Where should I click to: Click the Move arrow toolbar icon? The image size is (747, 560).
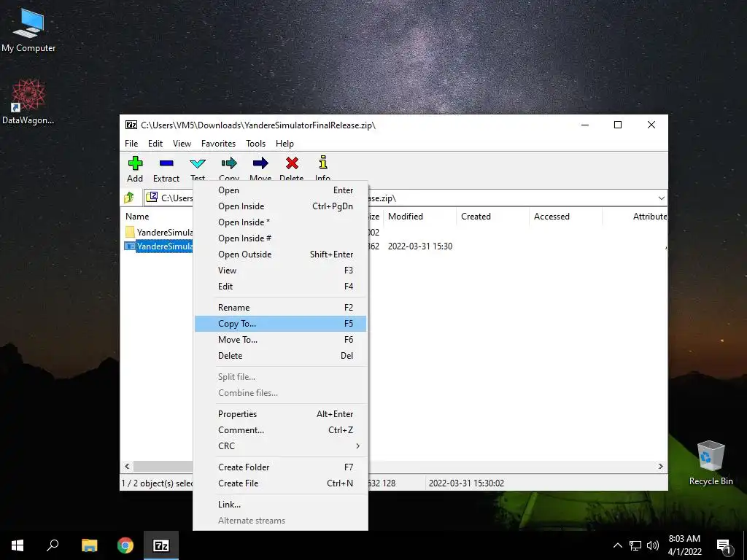point(260,163)
